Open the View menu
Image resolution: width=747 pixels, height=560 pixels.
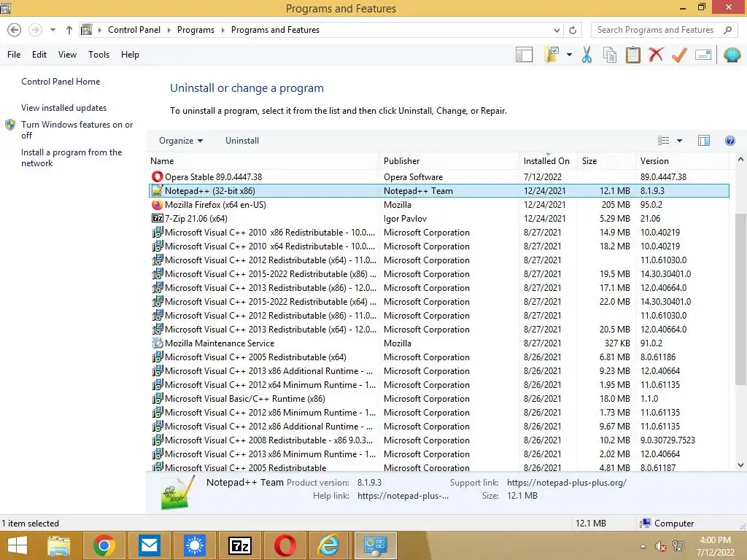(x=67, y=54)
